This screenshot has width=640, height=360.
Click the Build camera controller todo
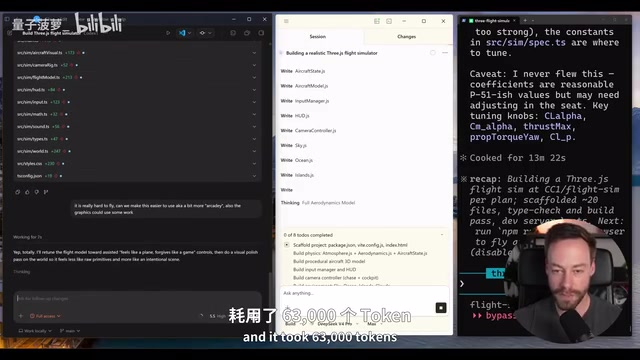click(x=336, y=278)
